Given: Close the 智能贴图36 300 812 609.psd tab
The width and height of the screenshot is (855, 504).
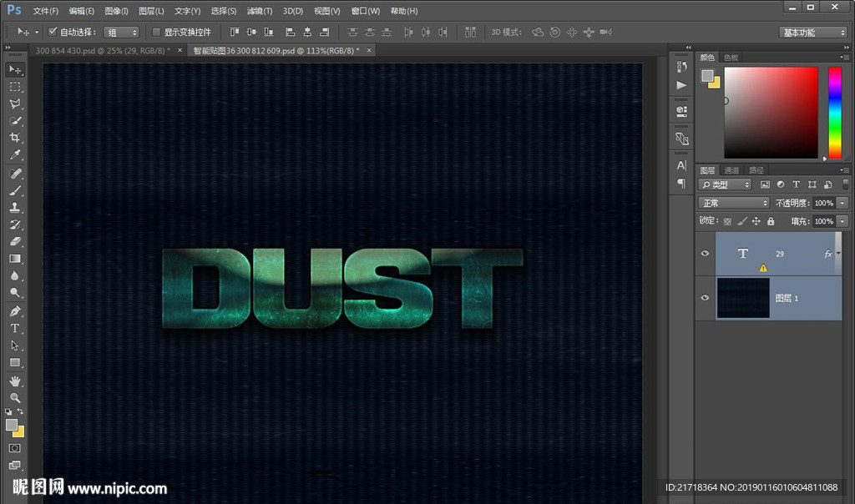Looking at the screenshot, I should pyautogui.click(x=369, y=50).
